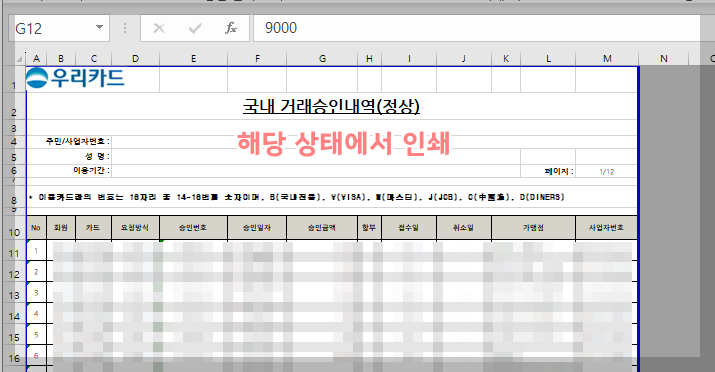Select row 15 header
Image resolution: width=715 pixels, height=372 pixels.
(x=14, y=335)
